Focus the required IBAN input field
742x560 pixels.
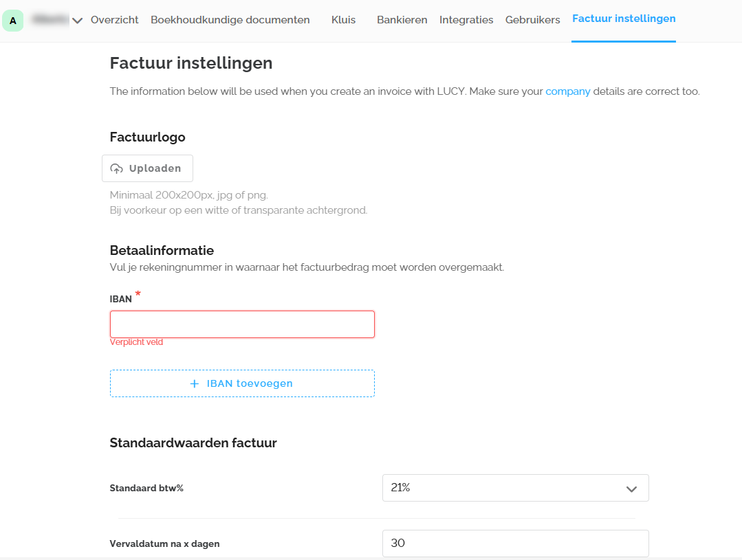pos(242,324)
